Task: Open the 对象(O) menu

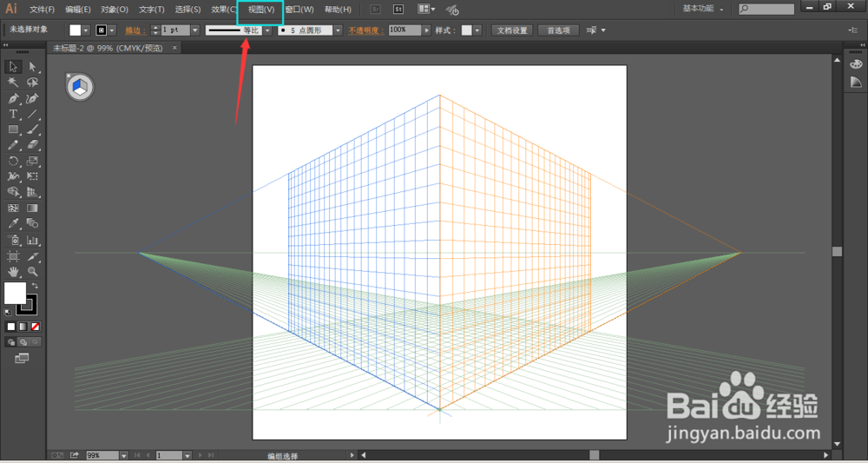Action: coord(115,10)
